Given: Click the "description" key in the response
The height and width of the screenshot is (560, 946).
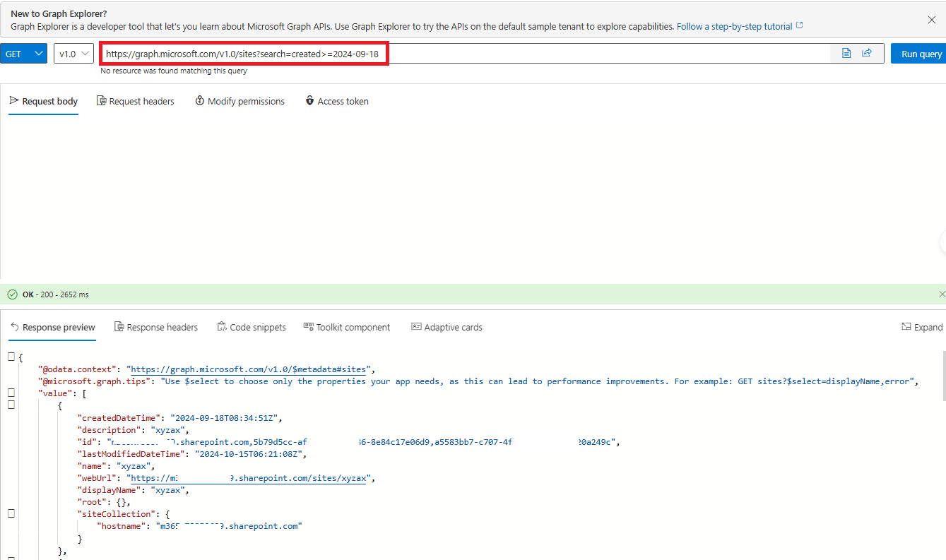Looking at the screenshot, I should 109,430.
